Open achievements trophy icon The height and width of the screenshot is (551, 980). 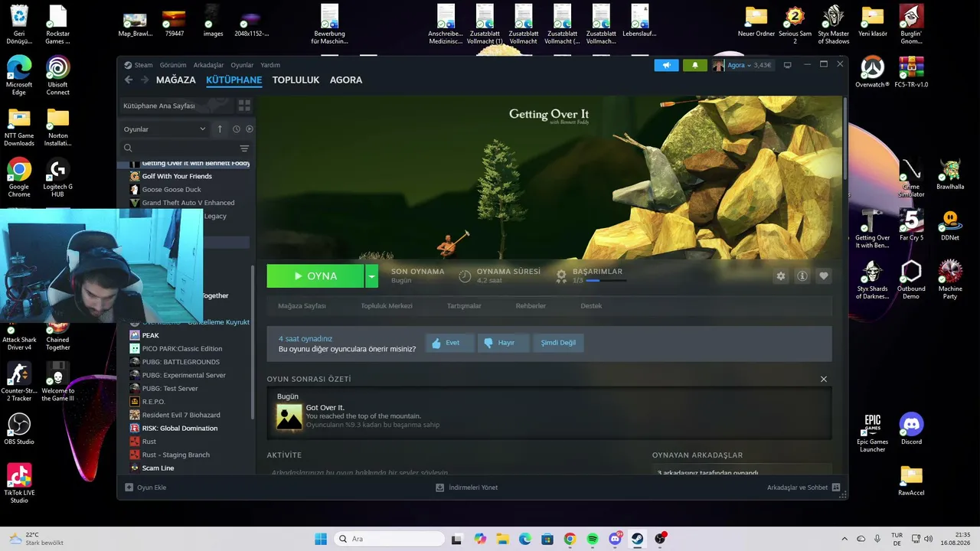point(561,275)
